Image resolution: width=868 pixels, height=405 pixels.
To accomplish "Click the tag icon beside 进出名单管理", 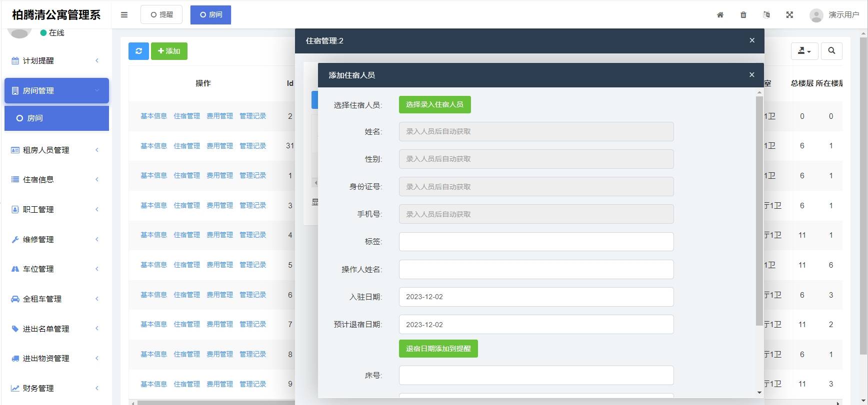I will coord(15,329).
